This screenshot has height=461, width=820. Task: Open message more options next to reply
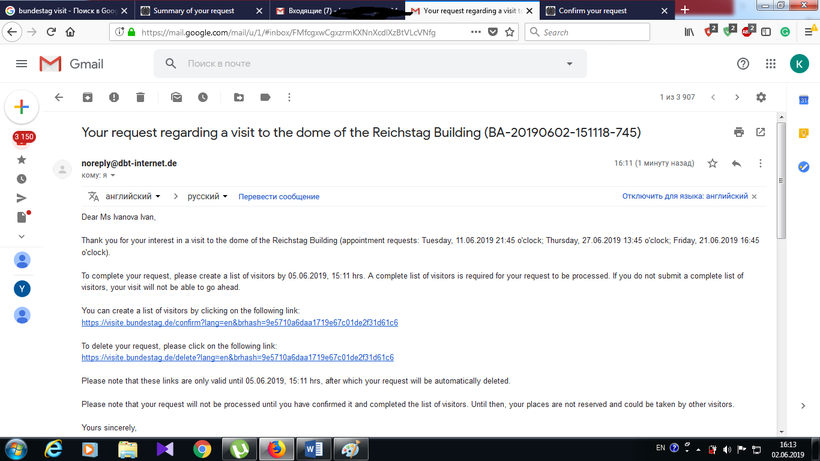pyautogui.click(x=760, y=164)
